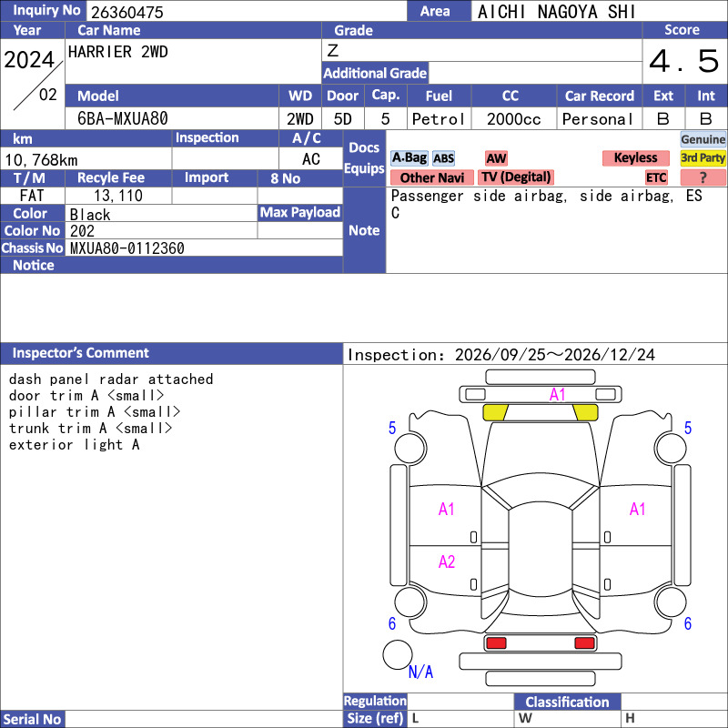The width and height of the screenshot is (728, 728).
Task: Select the AW equipment badge
Action: tap(496, 158)
